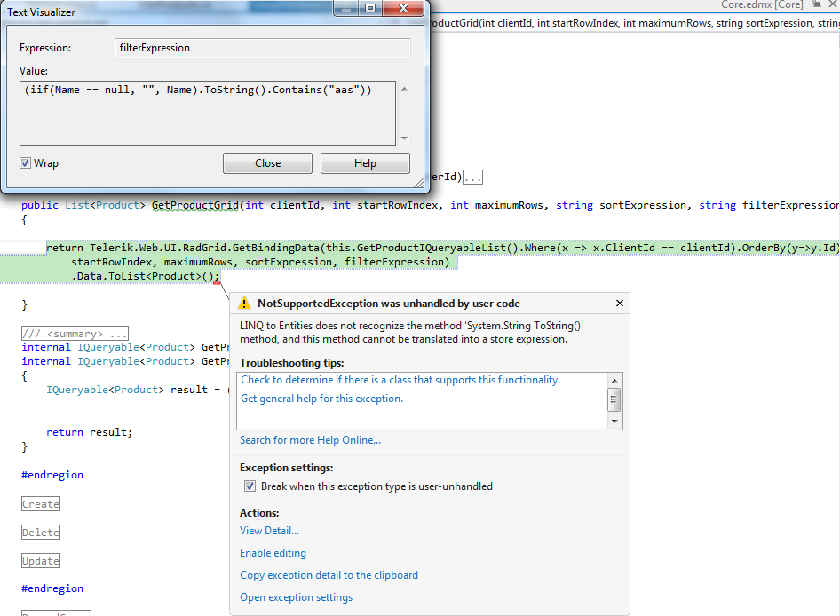Click the troubleshooting tips scrollbar thumb

[614, 399]
